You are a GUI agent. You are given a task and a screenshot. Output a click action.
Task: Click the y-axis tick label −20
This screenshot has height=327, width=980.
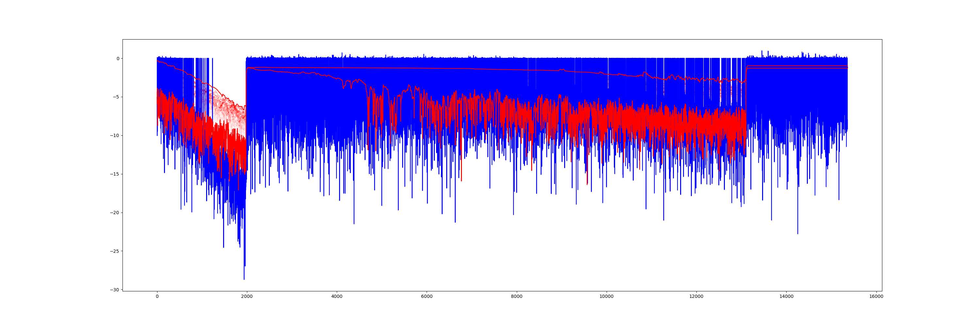tap(115, 213)
